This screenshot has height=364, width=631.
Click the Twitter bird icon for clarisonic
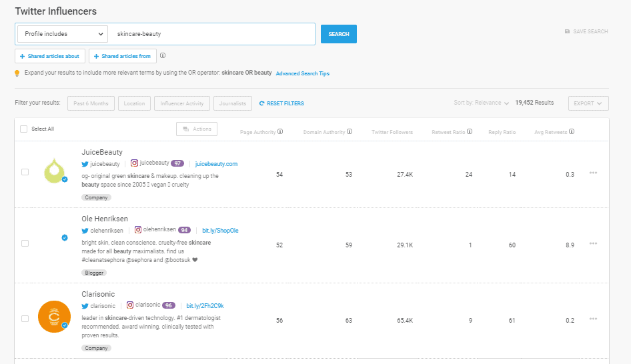click(85, 306)
